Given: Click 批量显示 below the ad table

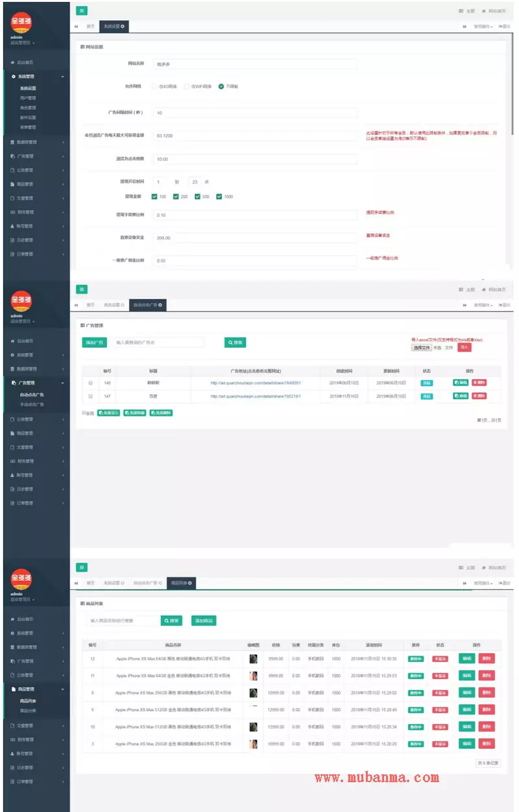Looking at the screenshot, I should point(108,413).
